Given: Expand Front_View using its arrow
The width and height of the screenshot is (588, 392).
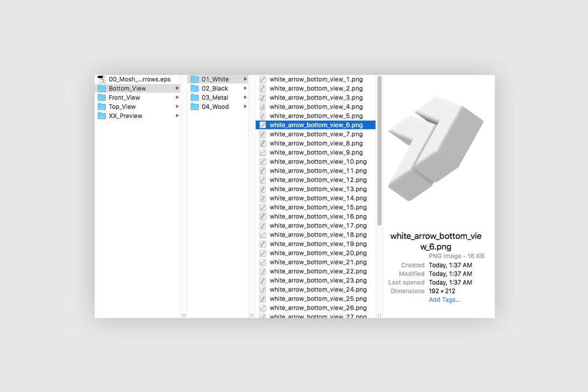Looking at the screenshot, I should [177, 98].
